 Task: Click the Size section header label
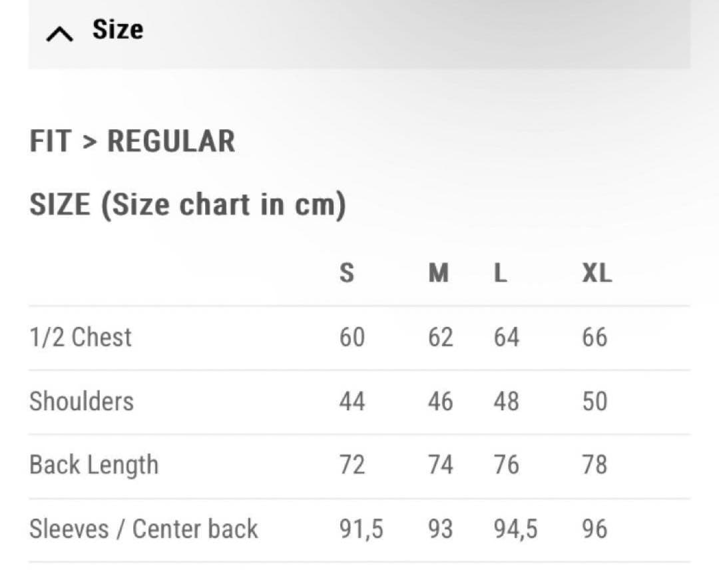[118, 30]
